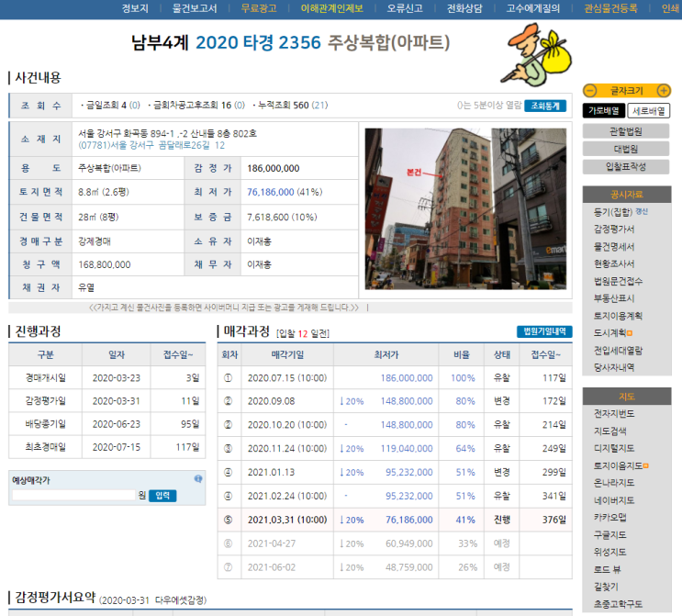Open 당사자내역 link
The height and width of the screenshot is (616, 682).
coord(614,367)
